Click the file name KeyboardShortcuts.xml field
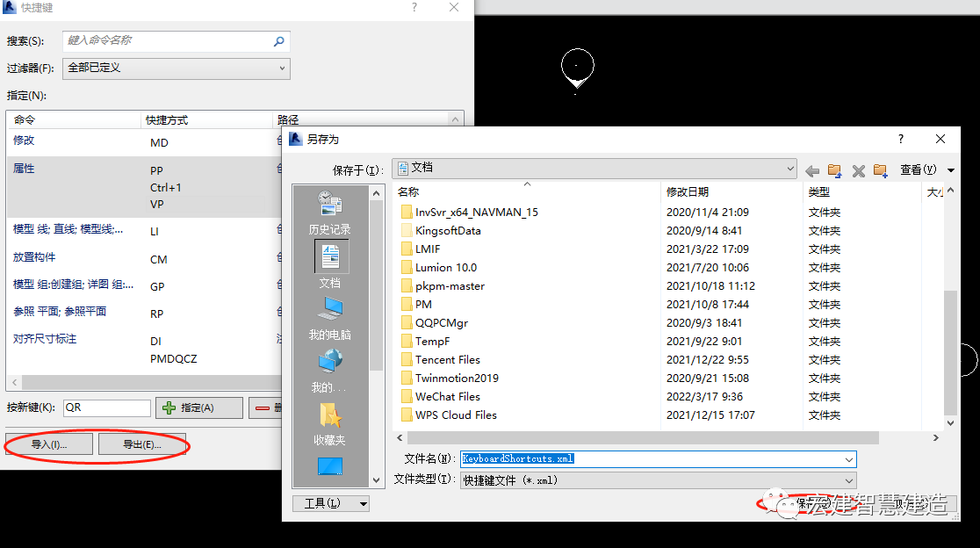Screen dimensions: 980x548 click(x=658, y=459)
